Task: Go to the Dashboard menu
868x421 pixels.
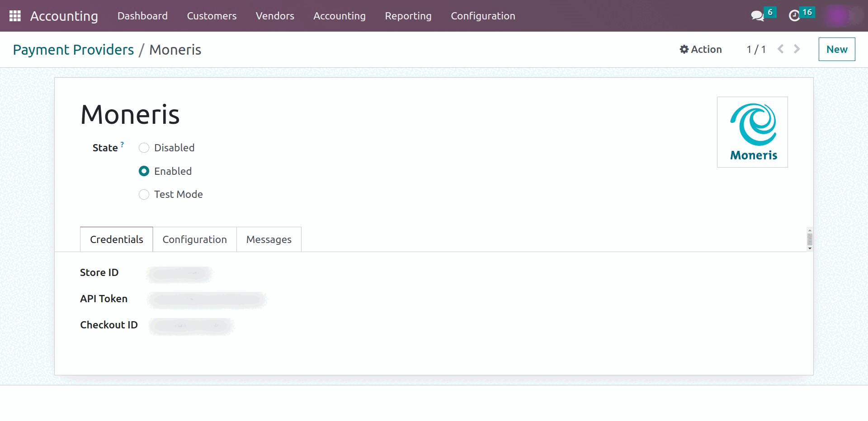Action: (142, 16)
